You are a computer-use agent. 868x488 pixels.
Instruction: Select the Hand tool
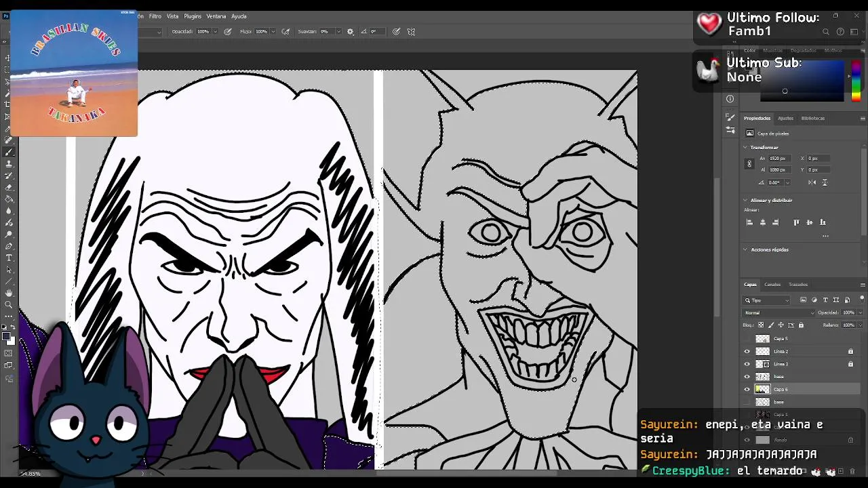[9, 293]
